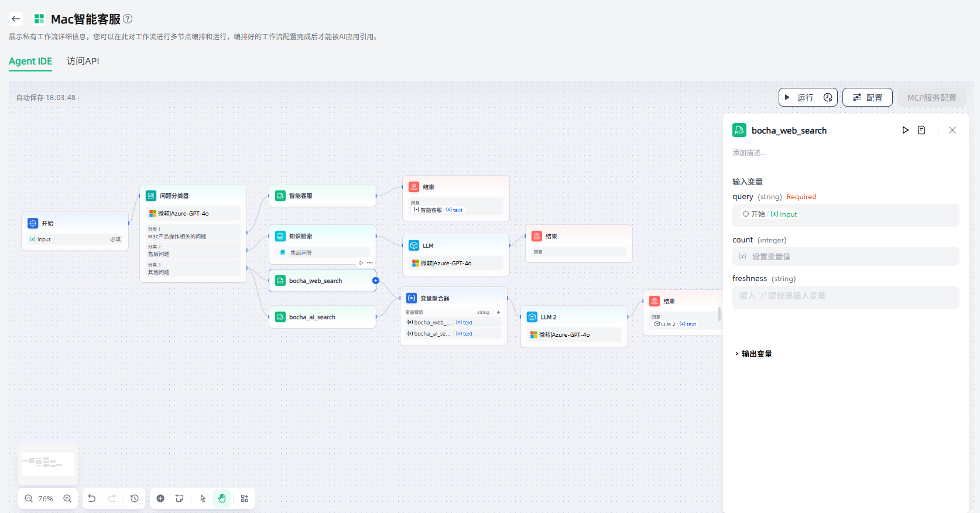This screenshot has width=980, height=513.
Task: Open run history icon beside 运行
Action: click(x=828, y=98)
